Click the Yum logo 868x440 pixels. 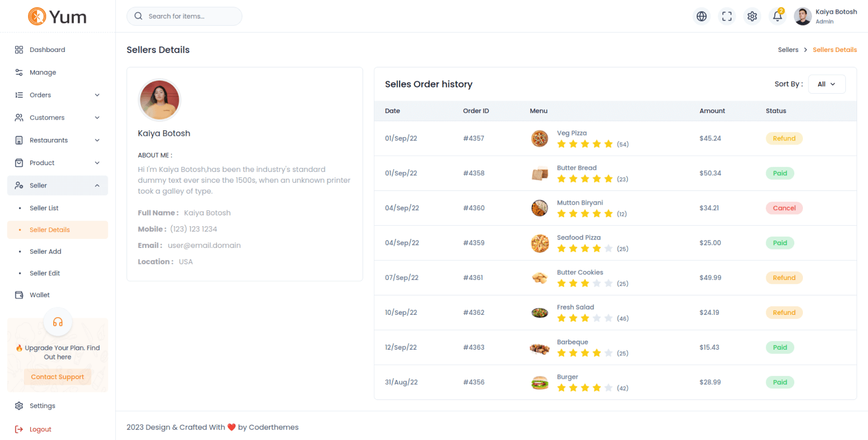coord(58,17)
